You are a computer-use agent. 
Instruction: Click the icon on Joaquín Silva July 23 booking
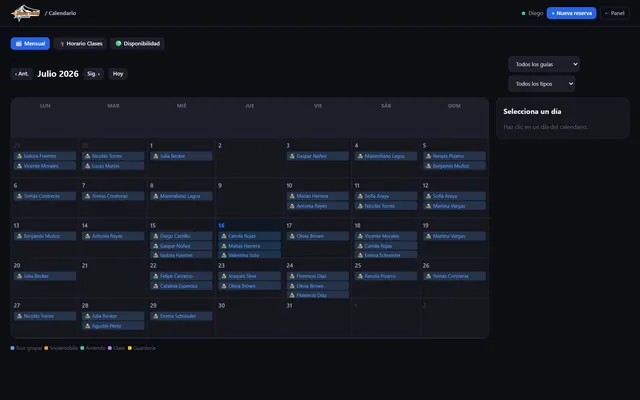224,276
